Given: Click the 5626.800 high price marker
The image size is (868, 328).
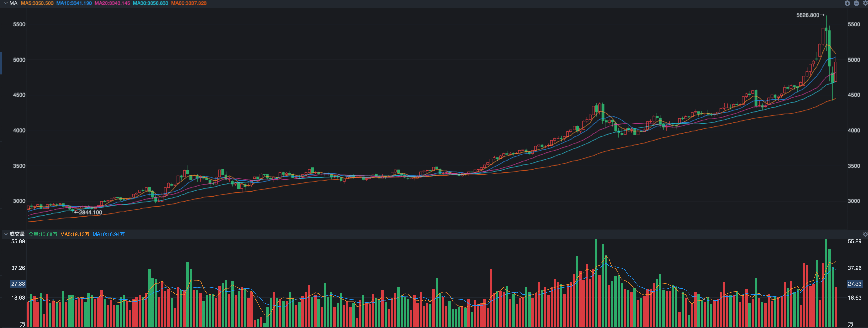Looking at the screenshot, I should coord(809,15).
